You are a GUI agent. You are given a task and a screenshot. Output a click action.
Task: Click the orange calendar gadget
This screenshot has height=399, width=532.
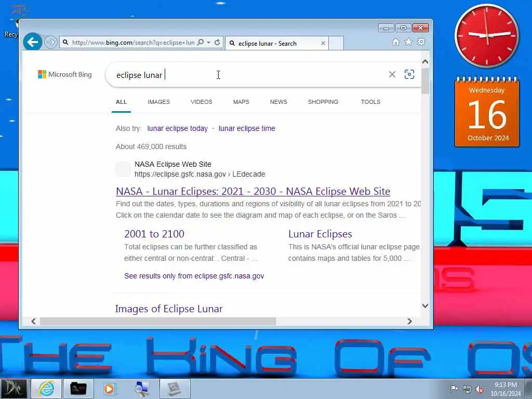pos(487,112)
